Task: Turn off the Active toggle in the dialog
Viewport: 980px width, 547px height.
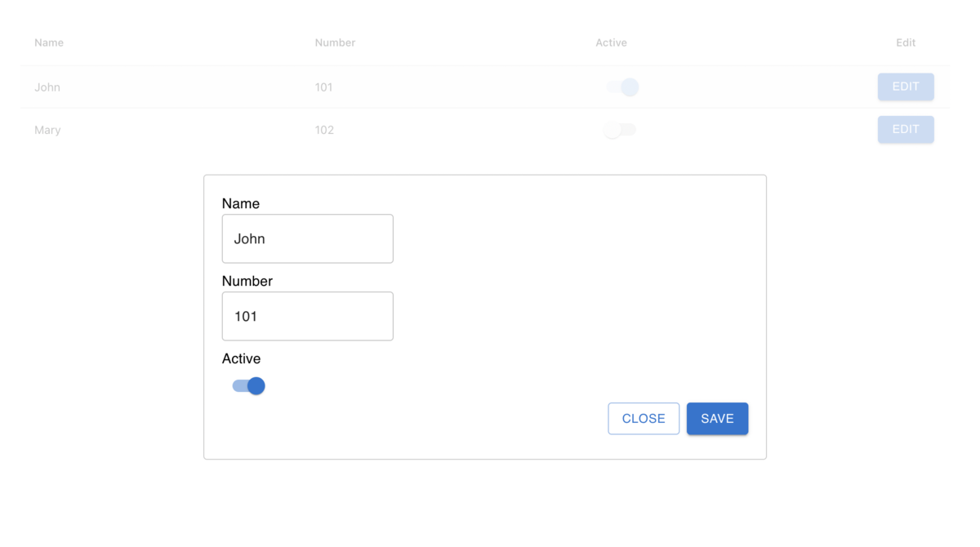Action: coord(247,385)
